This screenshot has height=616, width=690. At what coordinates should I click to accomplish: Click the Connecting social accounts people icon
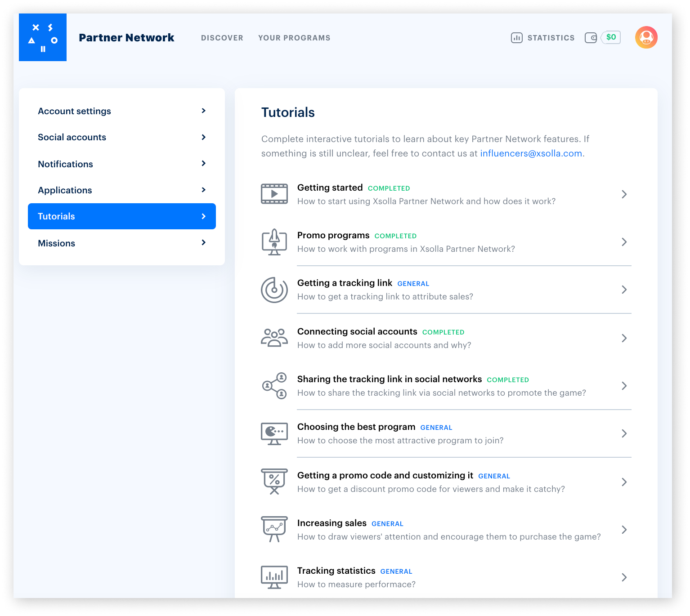[274, 338]
